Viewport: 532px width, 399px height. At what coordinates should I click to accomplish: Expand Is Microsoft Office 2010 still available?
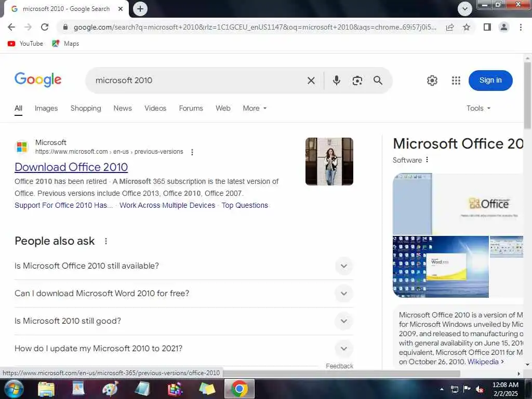[x=184, y=265]
